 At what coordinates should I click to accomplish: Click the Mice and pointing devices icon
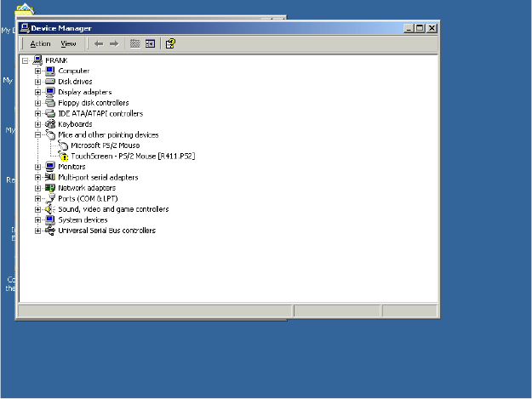click(50, 134)
